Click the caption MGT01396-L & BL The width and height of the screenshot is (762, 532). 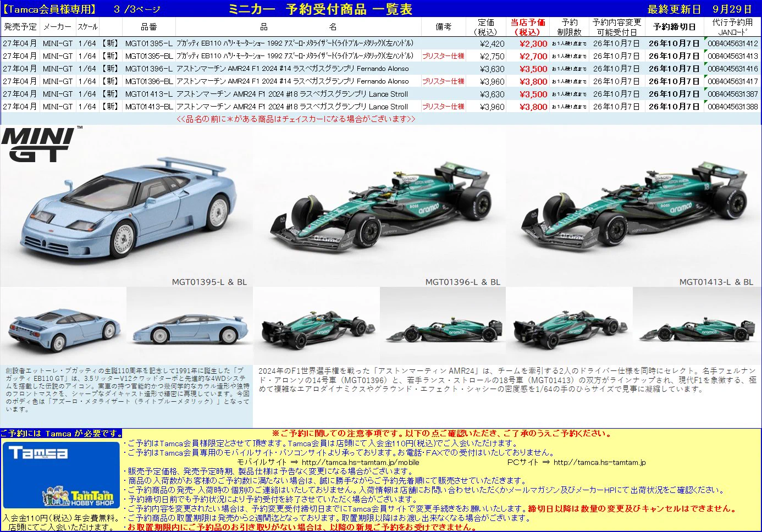[x=463, y=282]
